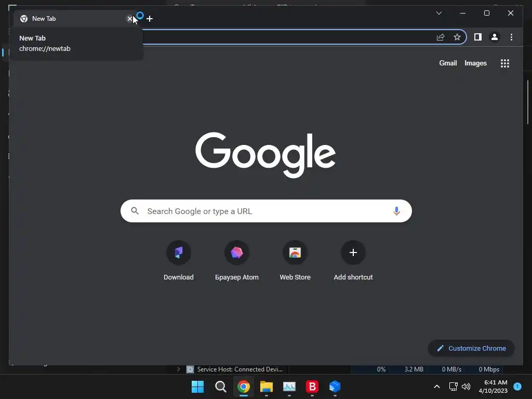The image size is (532, 399).
Task: Open clock showing 6:41 AM
Action: (493, 387)
